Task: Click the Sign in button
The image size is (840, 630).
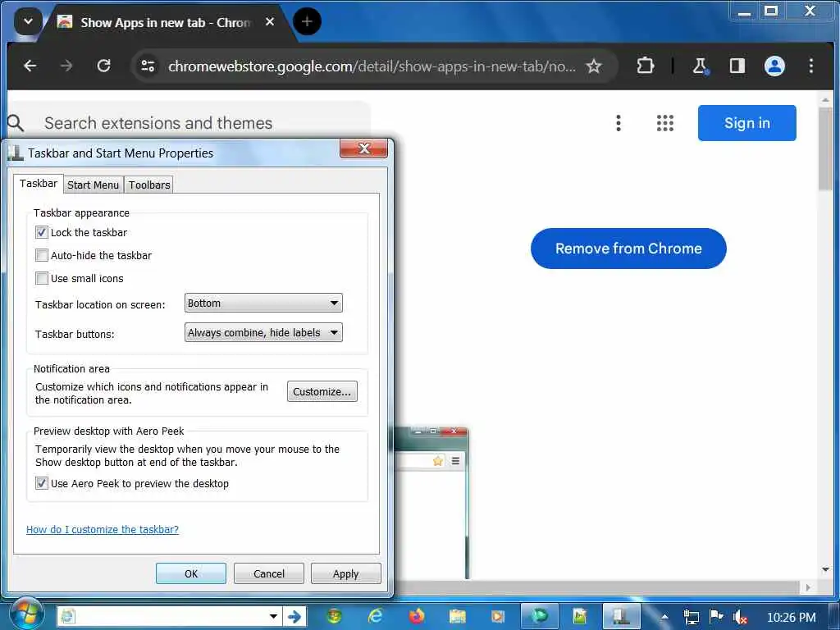Action: pyautogui.click(x=746, y=123)
